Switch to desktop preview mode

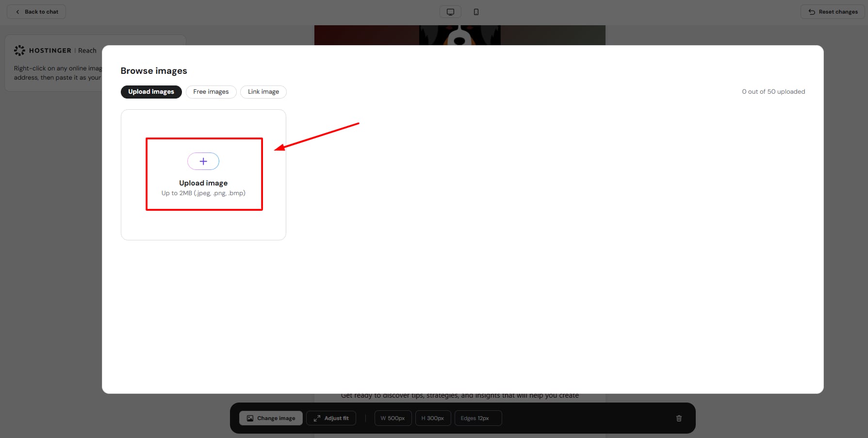pyautogui.click(x=450, y=12)
